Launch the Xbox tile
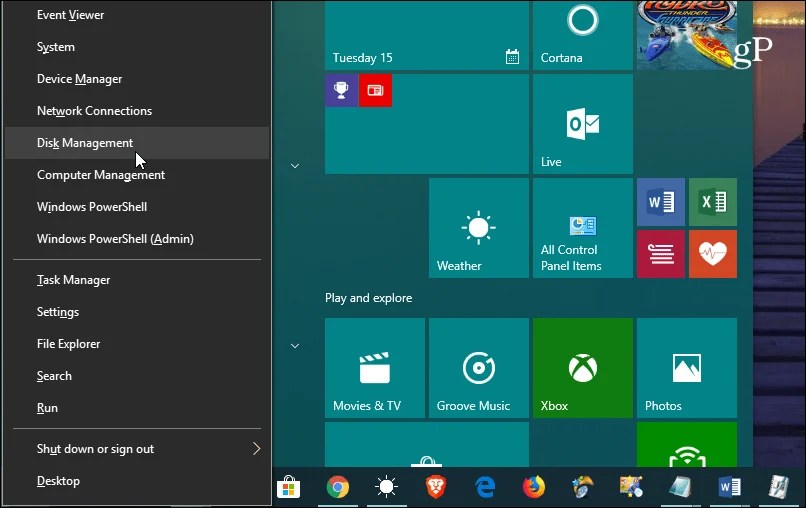806x508 pixels. click(x=583, y=368)
